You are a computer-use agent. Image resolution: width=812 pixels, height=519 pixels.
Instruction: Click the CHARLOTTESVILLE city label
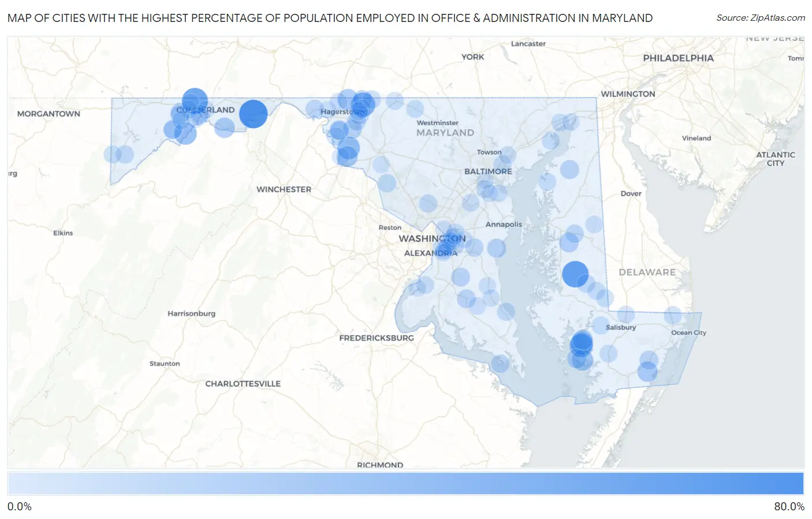(243, 383)
